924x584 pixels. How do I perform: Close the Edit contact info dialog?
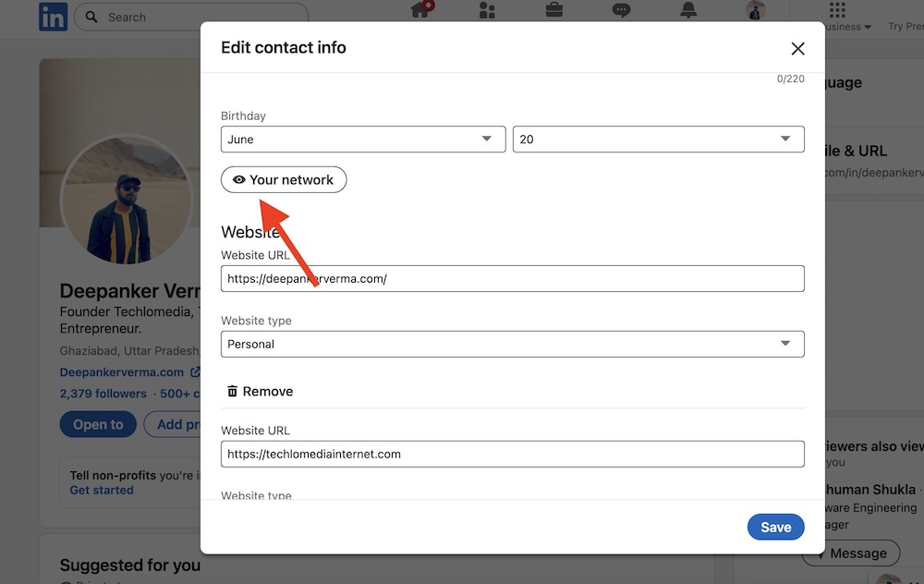pyautogui.click(x=797, y=48)
